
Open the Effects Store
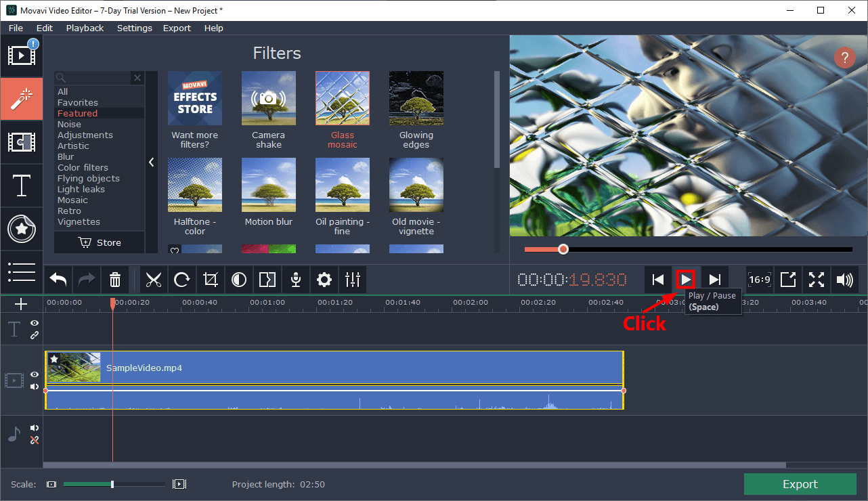(194, 98)
